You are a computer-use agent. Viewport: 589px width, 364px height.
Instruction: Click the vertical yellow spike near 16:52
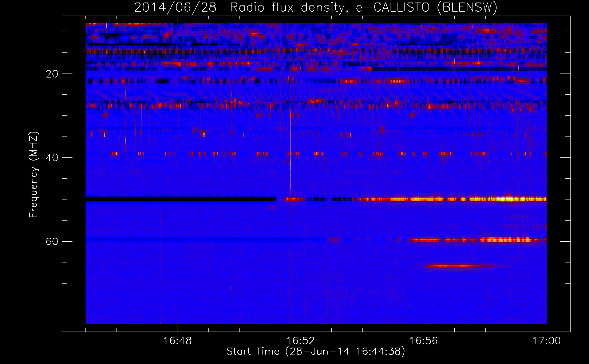[290, 153]
